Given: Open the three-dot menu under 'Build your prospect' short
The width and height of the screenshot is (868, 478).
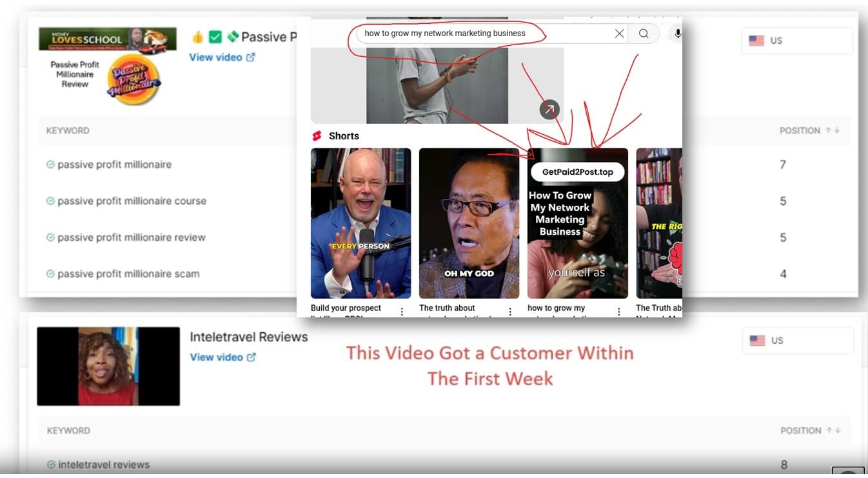Looking at the screenshot, I should click(x=402, y=311).
